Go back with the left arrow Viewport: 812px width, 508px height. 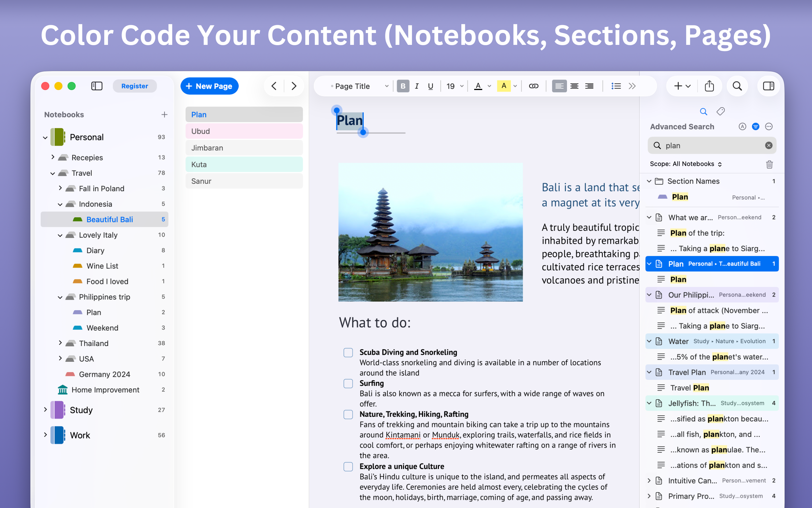pyautogui.click(x=274, y=86)
